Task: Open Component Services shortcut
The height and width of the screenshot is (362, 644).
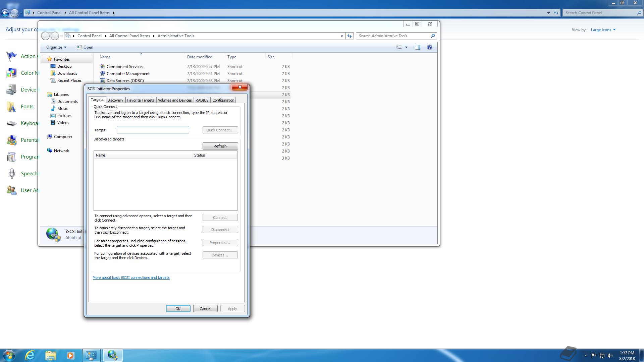Action: (x=125, y=67)
